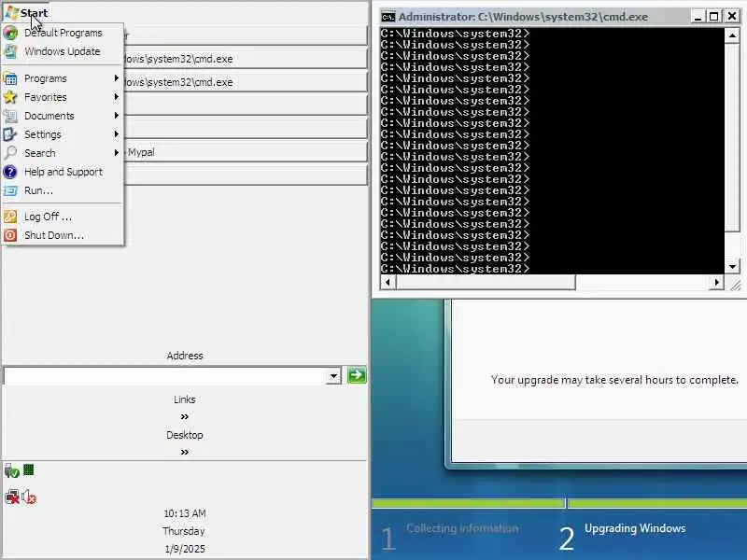Click the Favorites star icon
Image resolution: width=747 pixels, height=560 pixels.
(x=10, y=97)
